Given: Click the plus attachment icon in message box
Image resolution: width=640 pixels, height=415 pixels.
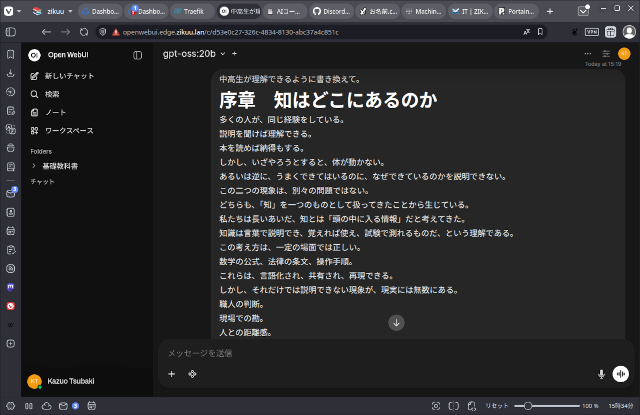Looking at the screenshot, I should [171, 374].
